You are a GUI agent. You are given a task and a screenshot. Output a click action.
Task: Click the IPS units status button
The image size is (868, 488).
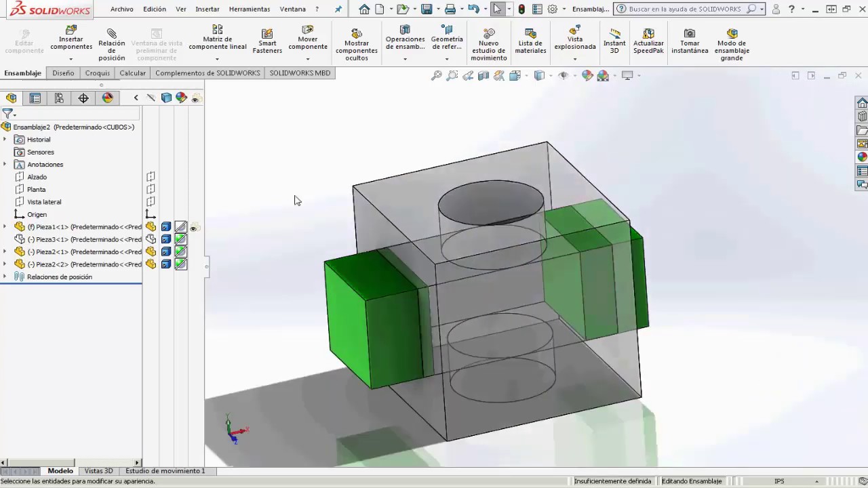coord(779,481)
